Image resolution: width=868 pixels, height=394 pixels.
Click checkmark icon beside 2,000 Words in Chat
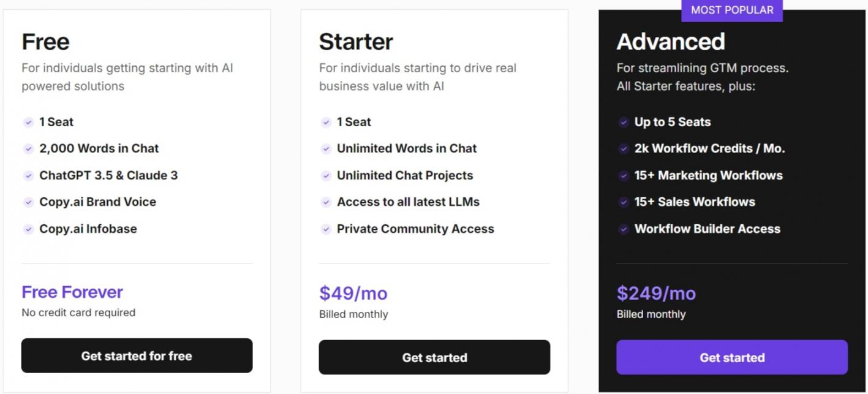point(28,149)
